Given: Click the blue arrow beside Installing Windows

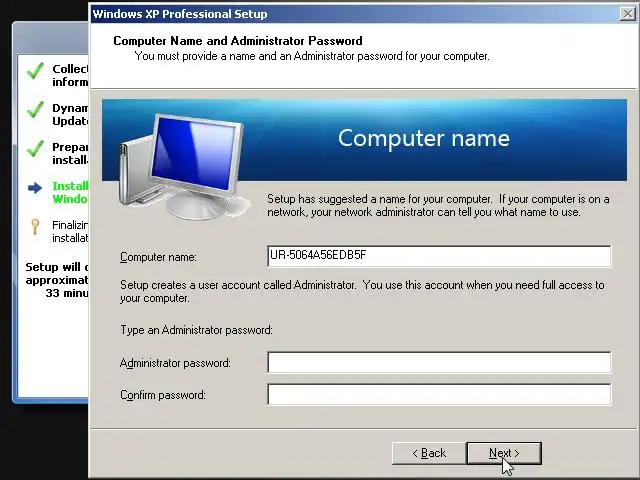Looking at the screenshot, I should [35, 188].
